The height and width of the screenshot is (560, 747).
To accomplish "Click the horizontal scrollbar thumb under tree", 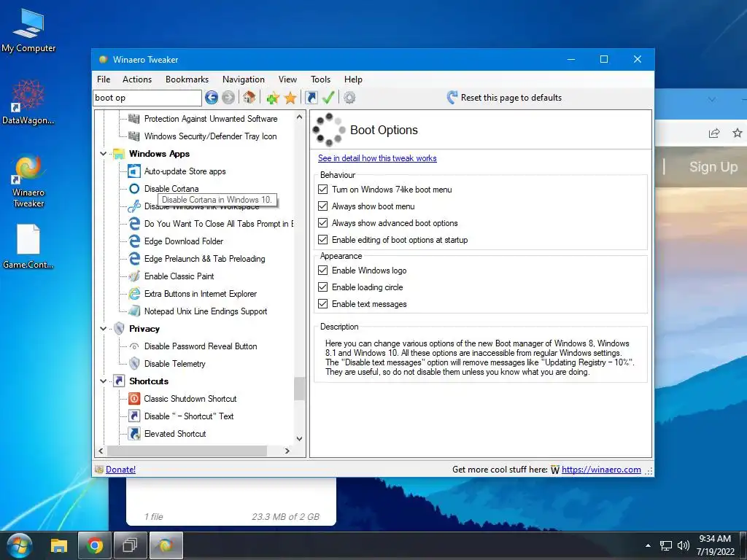I will click(x=187, y=451).
